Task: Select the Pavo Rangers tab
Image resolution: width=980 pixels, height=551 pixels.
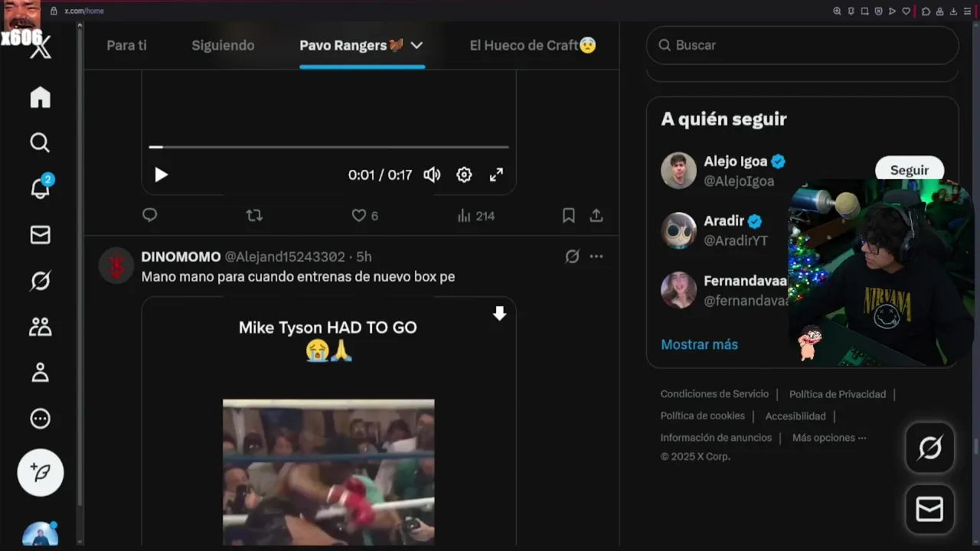Action: point(351,45)
